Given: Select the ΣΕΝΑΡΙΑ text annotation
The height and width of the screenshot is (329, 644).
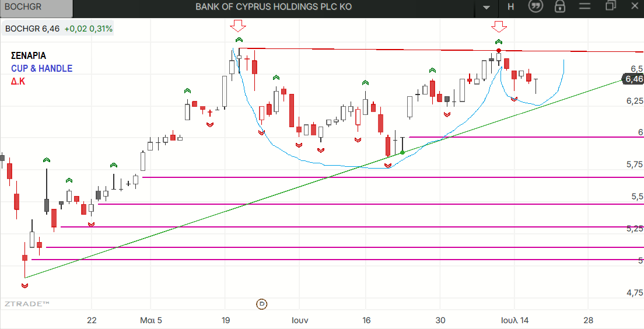Looking at the screenshot, I should coord(29,55).
